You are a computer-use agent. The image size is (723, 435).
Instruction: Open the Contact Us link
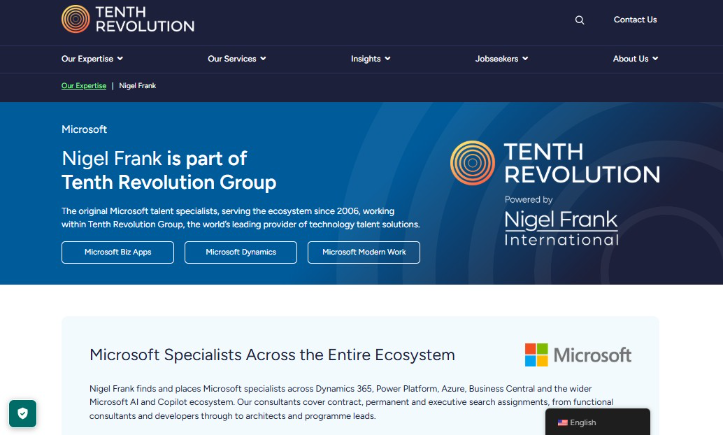[635, 19]
